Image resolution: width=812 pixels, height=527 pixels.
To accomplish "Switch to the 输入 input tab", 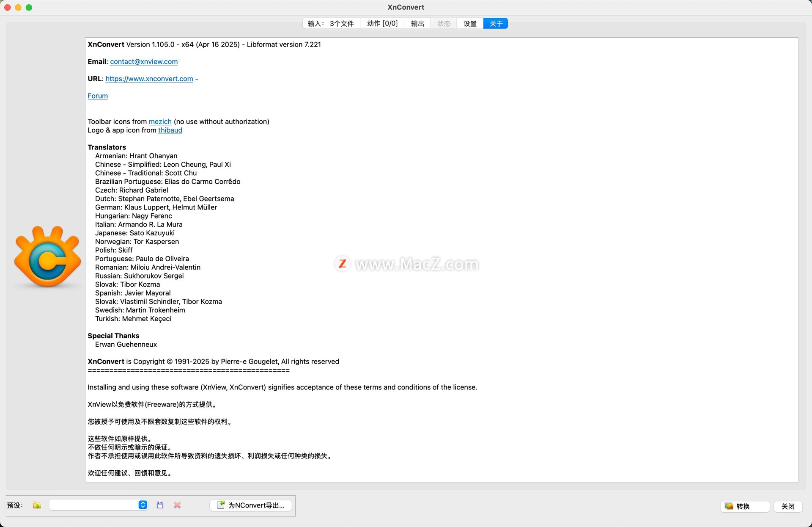I will [331, 24].
